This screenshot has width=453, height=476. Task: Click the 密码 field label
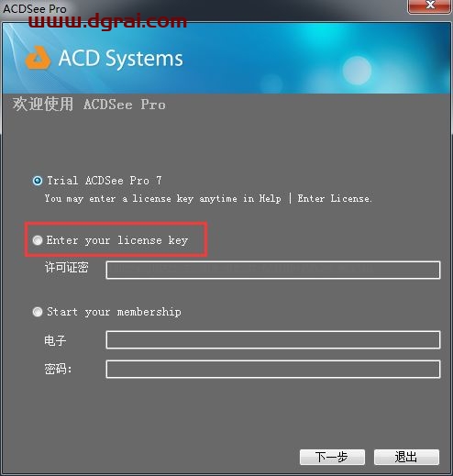pos(58,369)
